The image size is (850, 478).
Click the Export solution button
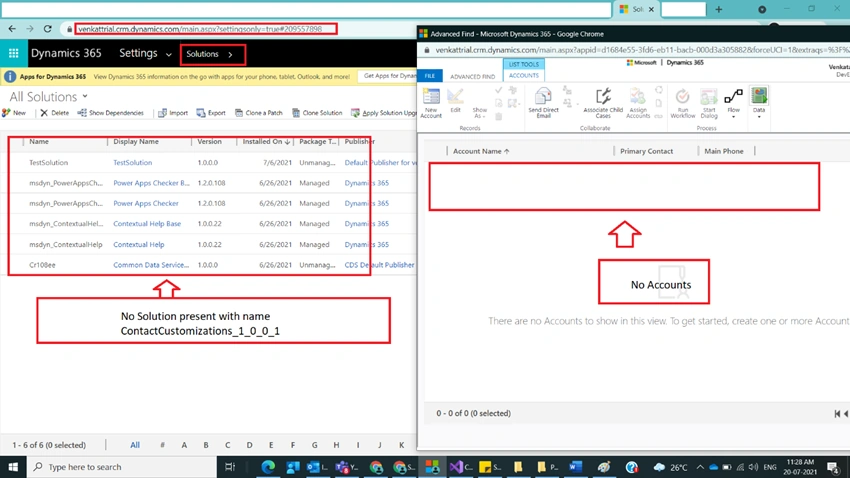pos(211,113)
